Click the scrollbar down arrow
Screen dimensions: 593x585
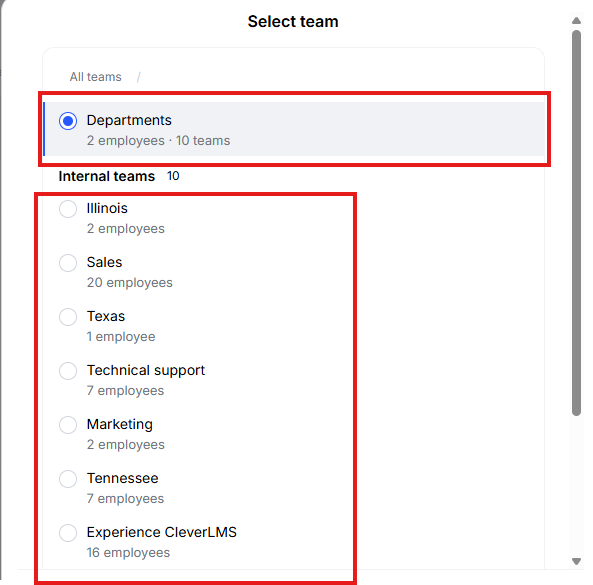(x=576, y=561)
